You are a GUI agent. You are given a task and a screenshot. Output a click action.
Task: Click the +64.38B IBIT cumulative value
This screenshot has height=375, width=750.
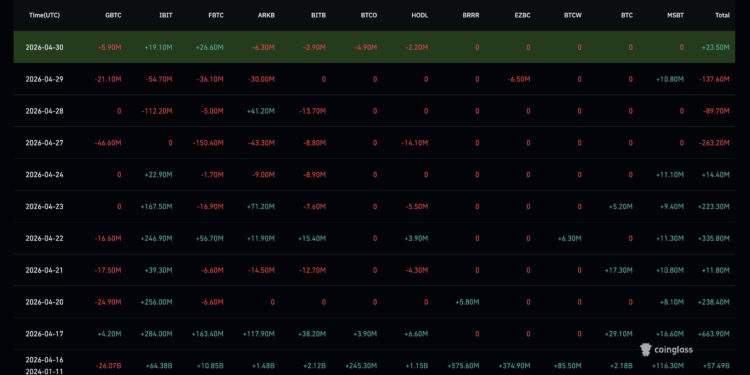(159, 365)
